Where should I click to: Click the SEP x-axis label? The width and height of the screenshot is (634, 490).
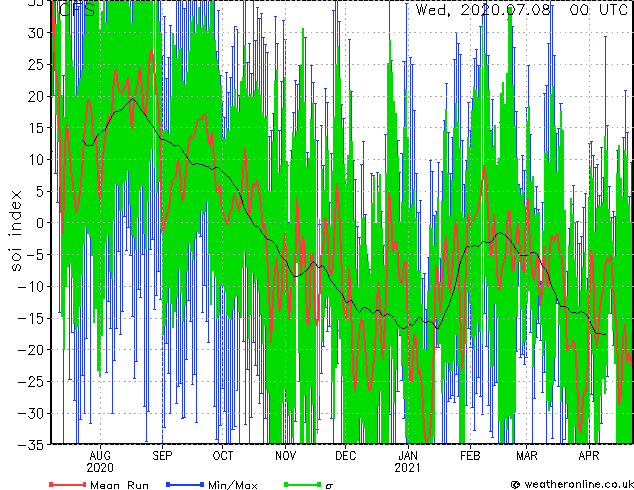(162, 456)
